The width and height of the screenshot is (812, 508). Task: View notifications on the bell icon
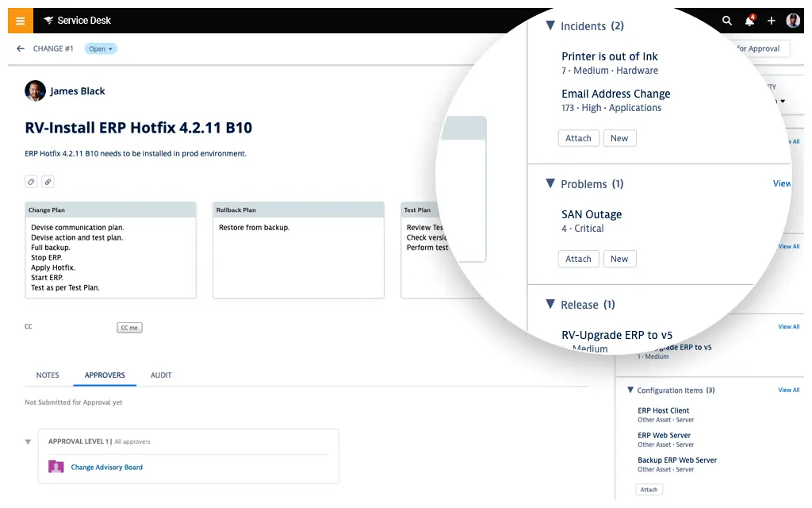[x=749, y=20]
